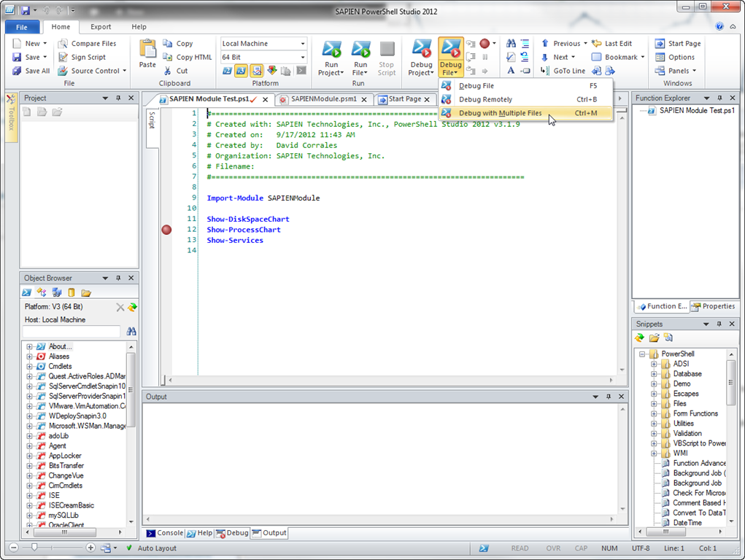Viewport: 745px width, 560px height.
Task: Click the Copy HTML icon
Action: (167, 57)
